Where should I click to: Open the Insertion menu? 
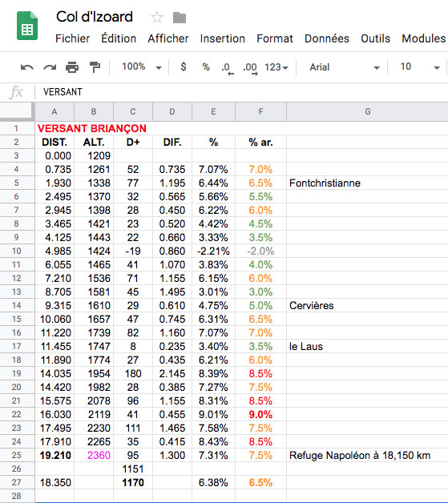point(222,38)
